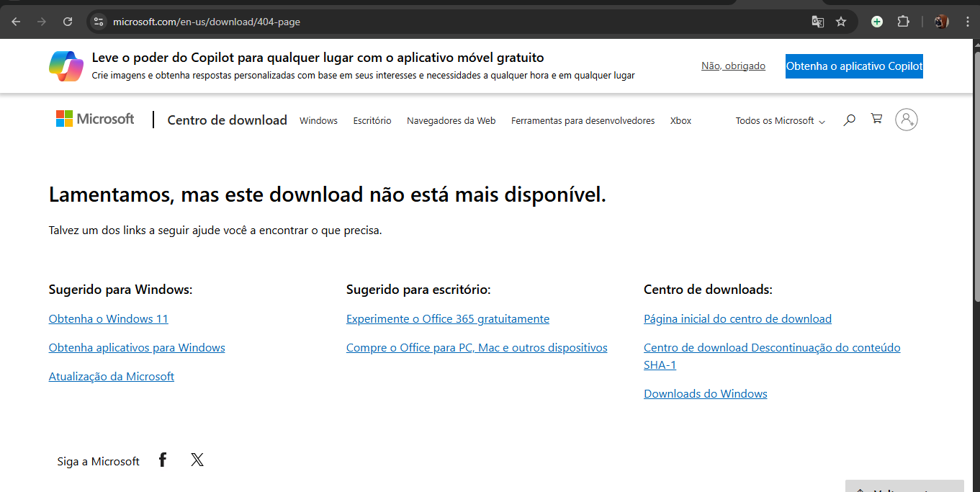Dismiss banner with Não, obrigado link
The image size is (980, 492).
point(733,66)
